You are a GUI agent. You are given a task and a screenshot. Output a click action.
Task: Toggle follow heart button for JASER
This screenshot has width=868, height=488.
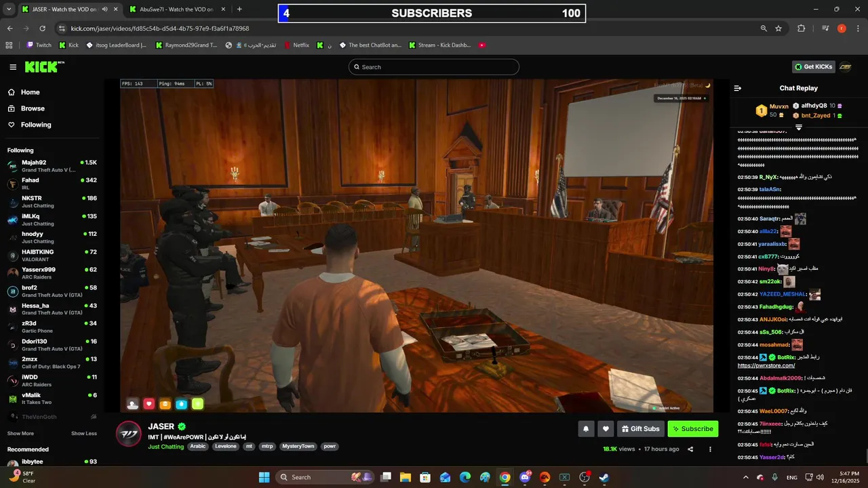[606, 428]
